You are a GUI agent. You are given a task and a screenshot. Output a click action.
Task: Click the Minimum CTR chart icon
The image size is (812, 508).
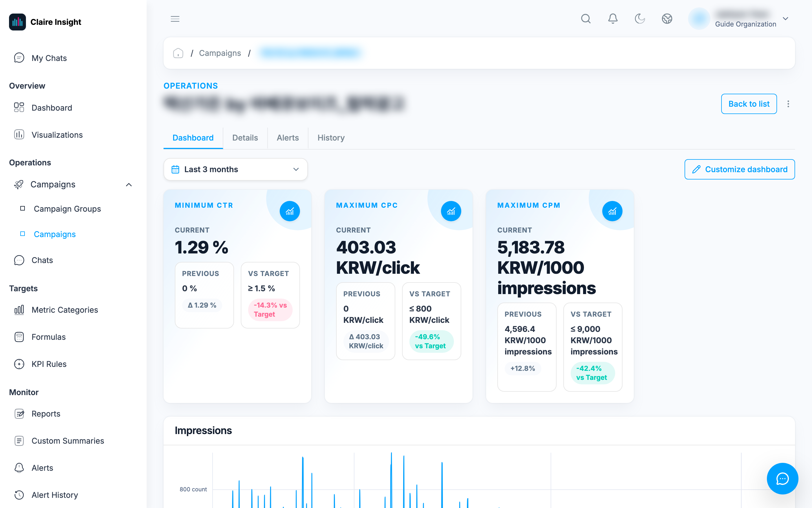[x=290, y=211]
